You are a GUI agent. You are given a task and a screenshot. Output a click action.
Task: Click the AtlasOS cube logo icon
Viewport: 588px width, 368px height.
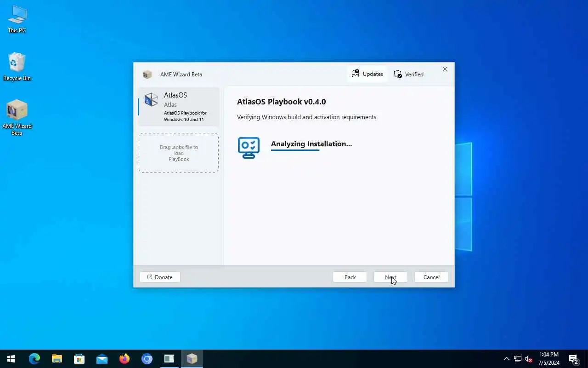coord(151,99)
